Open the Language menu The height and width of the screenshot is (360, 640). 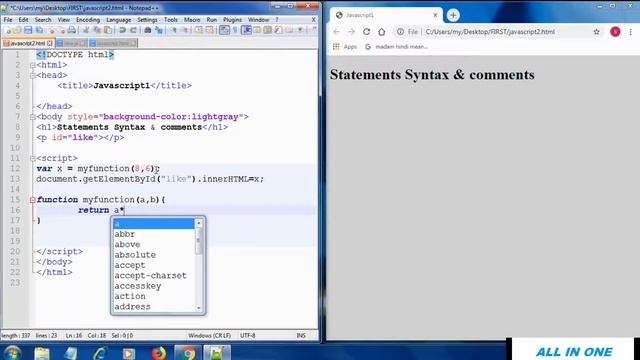119,20
